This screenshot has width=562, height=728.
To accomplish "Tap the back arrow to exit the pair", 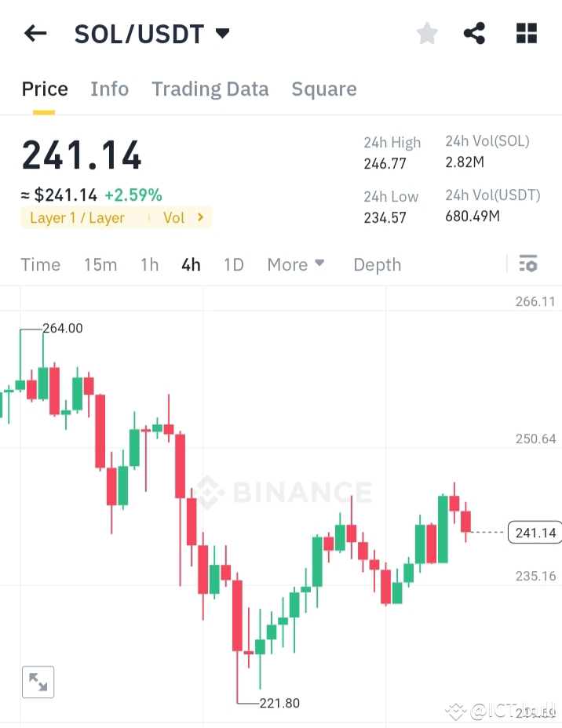I will (35, 33).
